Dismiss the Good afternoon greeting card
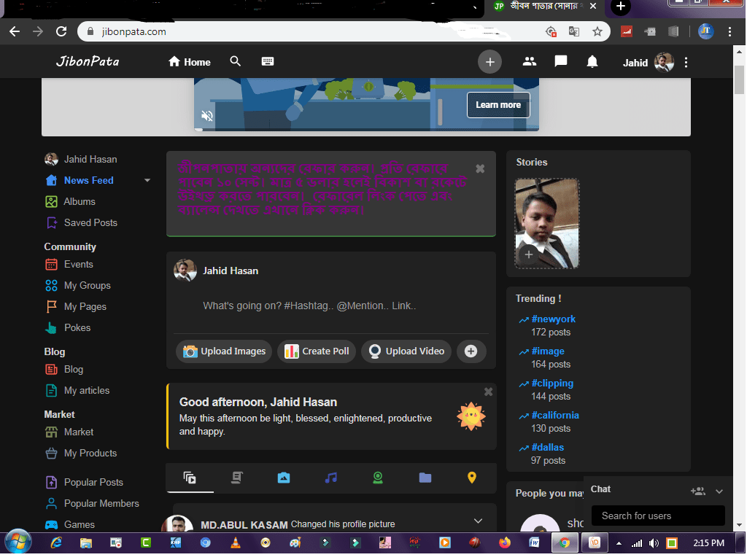This screenshot has width=747, height=560. [x=488, y=392]
